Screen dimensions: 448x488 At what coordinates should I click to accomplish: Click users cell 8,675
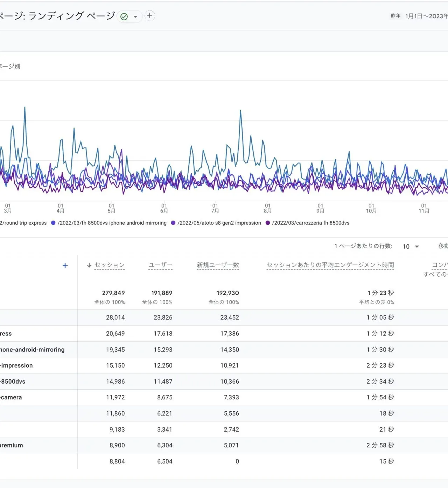(x=165, y=397)
